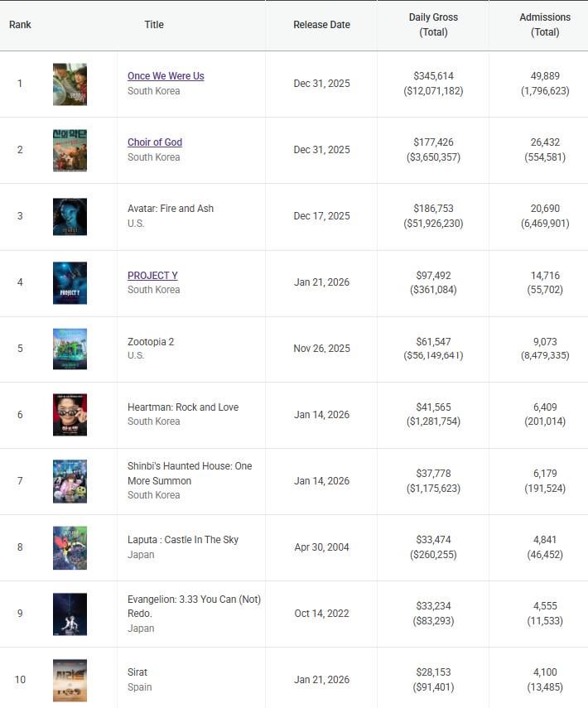Open the Once We Were Us link
This screenshot has height=708, width=588.
point(166,76)
